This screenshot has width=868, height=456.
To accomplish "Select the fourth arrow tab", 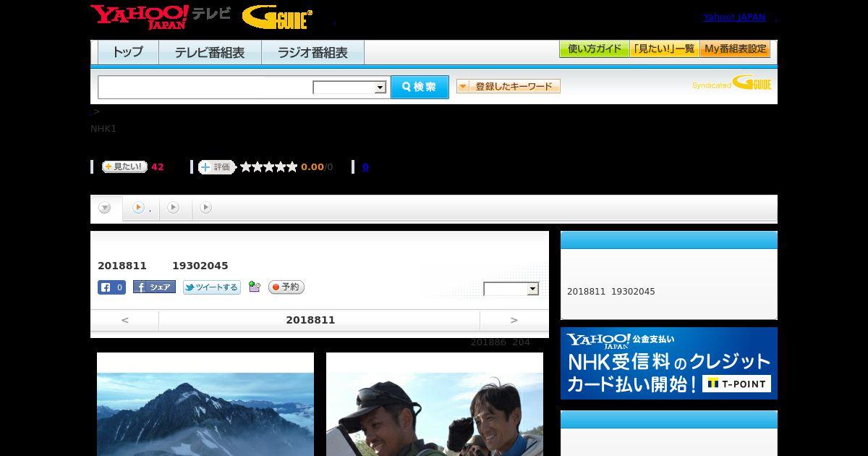I will tap(206, 208).
